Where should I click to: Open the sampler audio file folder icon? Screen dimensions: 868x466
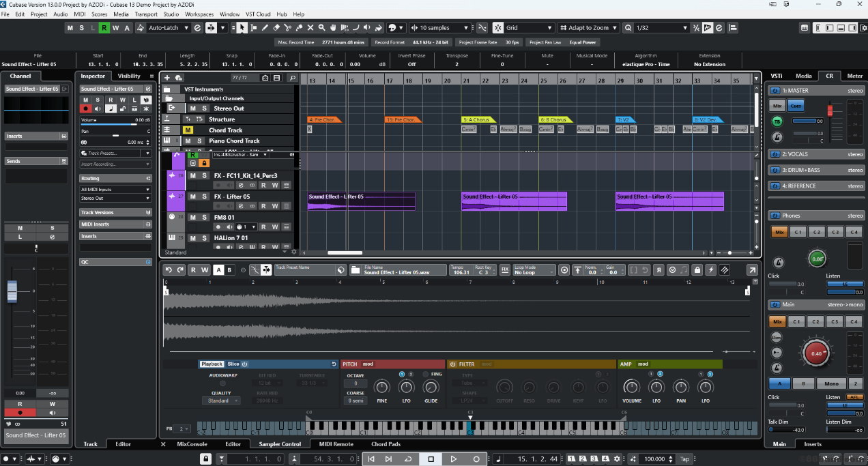tap(355, 270)
